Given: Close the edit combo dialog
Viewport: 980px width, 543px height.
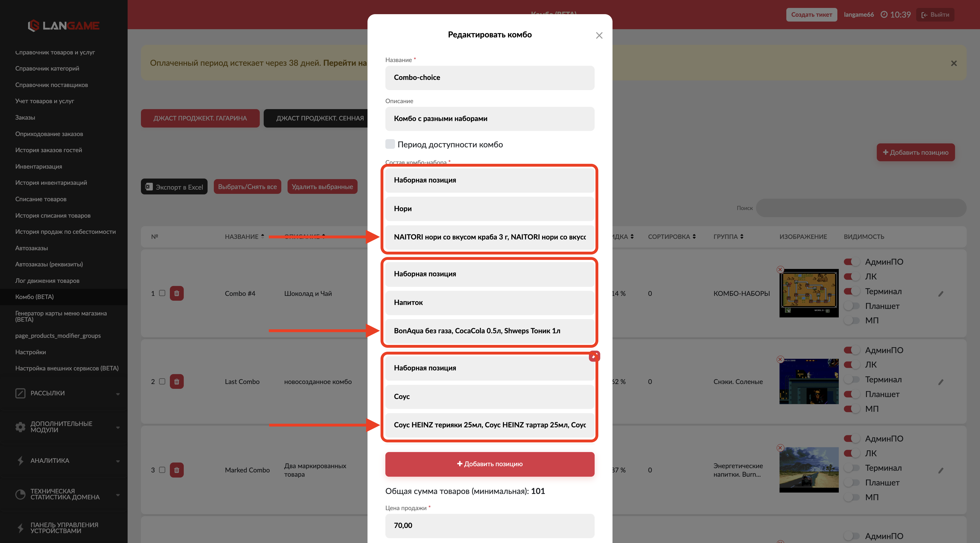Looking at the screenshot, I should (599, 35).
